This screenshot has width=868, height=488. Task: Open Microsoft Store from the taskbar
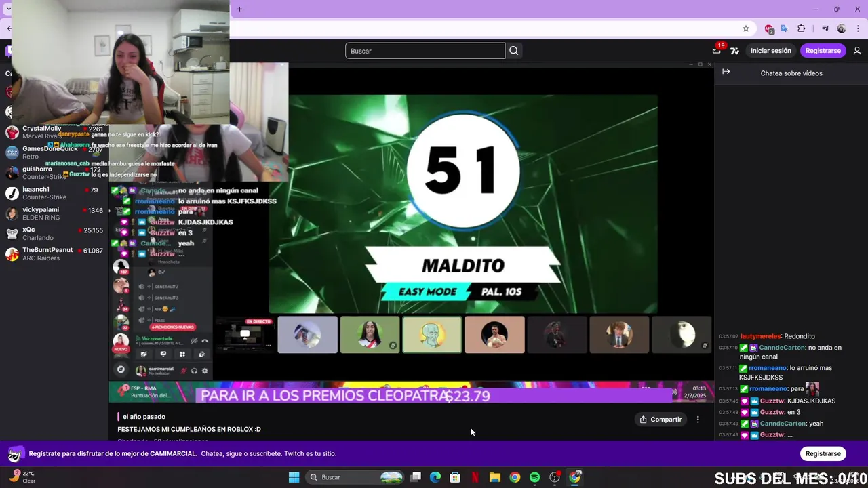(x=455, y=477)
